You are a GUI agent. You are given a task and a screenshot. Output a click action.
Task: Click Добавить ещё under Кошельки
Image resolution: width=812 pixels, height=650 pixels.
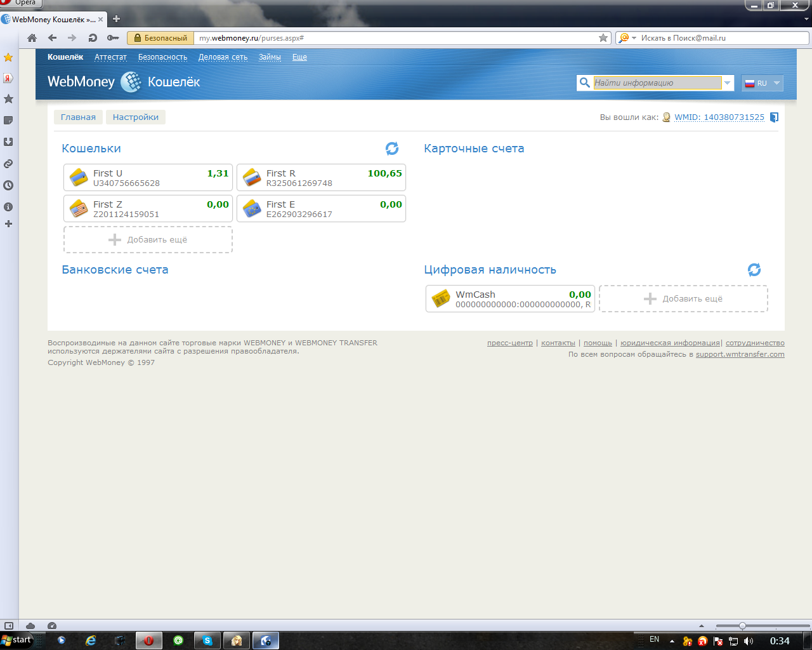148,240
